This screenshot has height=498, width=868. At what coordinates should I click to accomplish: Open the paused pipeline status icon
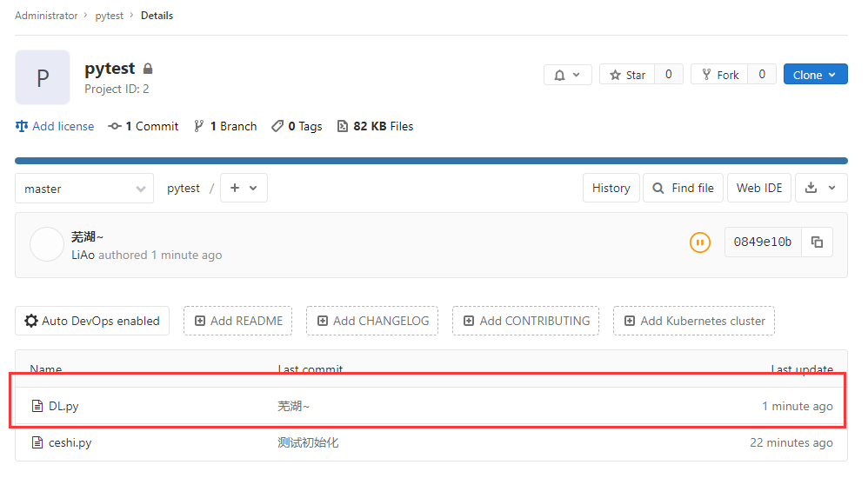click(700, 242)
